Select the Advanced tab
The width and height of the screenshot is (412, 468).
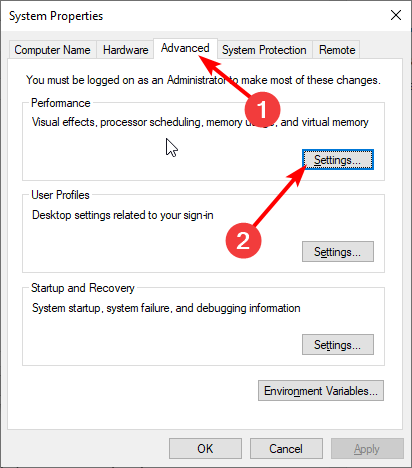[x=185, y=48]
